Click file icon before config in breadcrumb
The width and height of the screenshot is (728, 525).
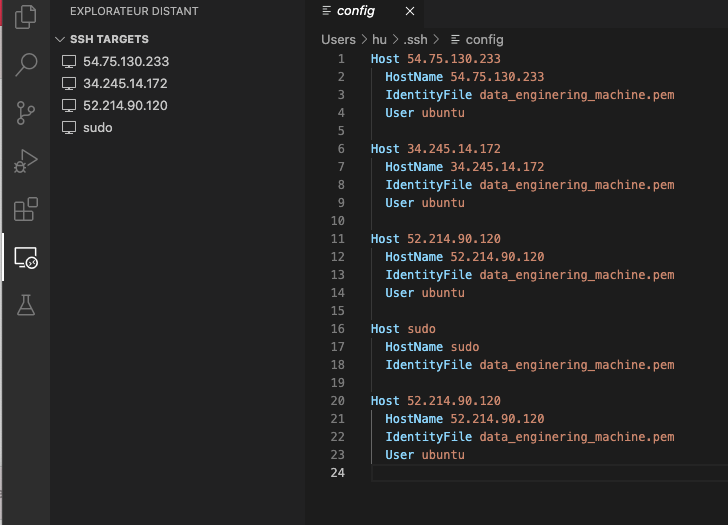[455, 40]
